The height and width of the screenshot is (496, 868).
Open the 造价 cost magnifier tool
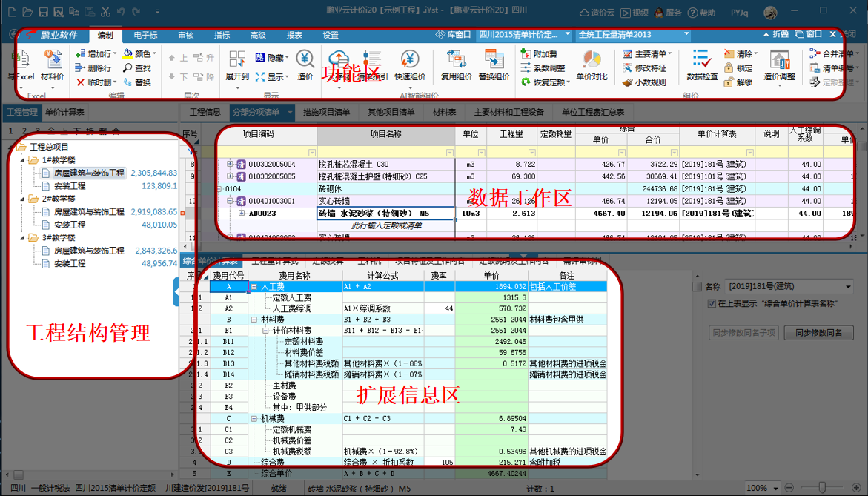coord(305,65)
